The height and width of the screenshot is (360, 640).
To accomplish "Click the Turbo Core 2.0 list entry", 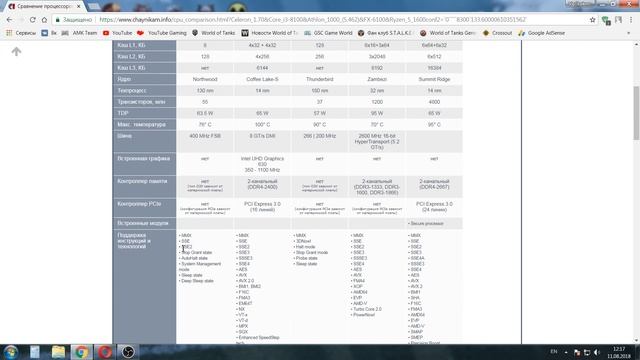I will coord(367,309).
